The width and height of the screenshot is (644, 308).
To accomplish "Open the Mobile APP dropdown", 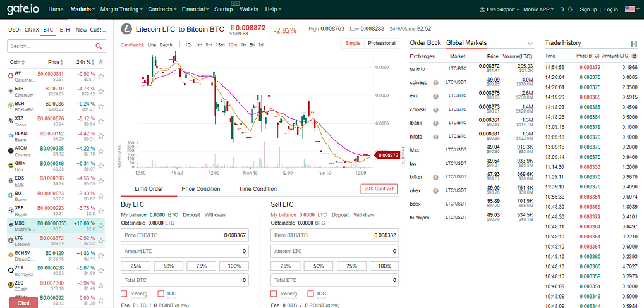I will tap(538, 9).
